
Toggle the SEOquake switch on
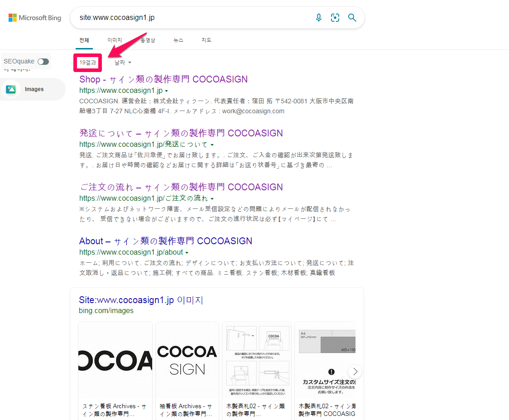coord(43,61)
